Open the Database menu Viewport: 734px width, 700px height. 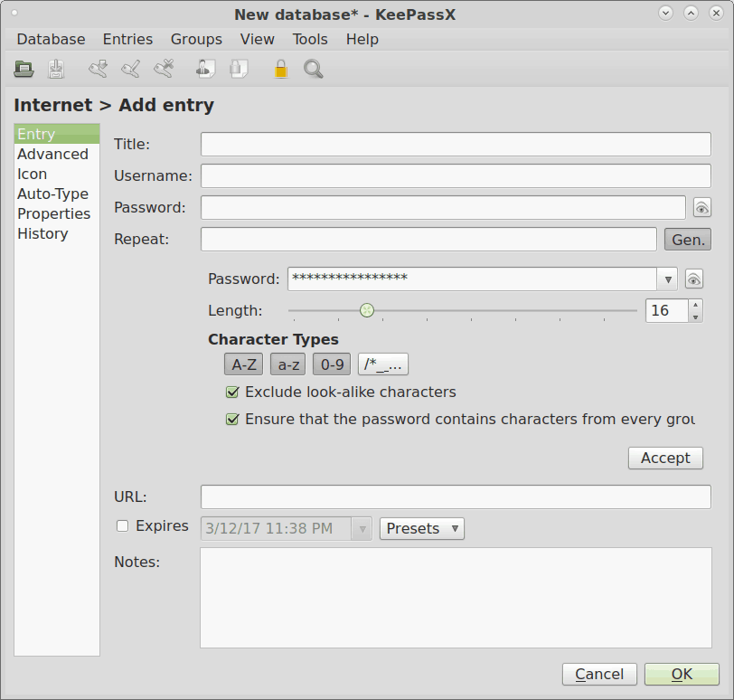51,39
